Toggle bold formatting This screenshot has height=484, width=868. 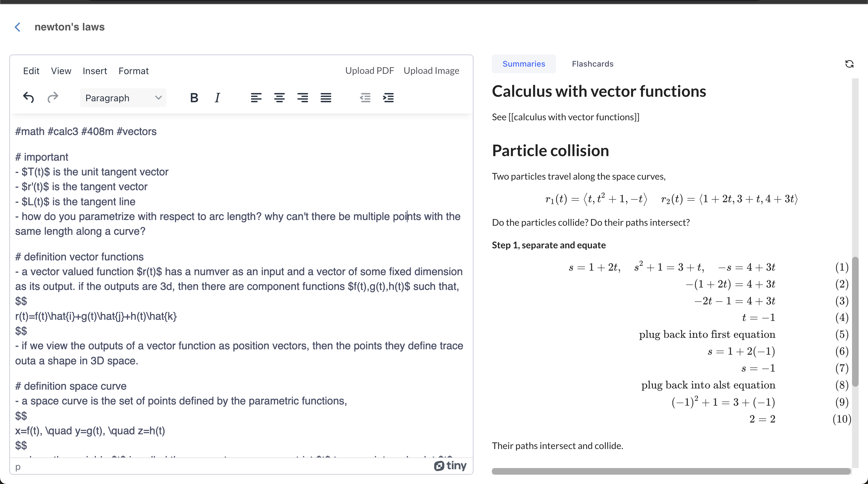click(194, 98)
